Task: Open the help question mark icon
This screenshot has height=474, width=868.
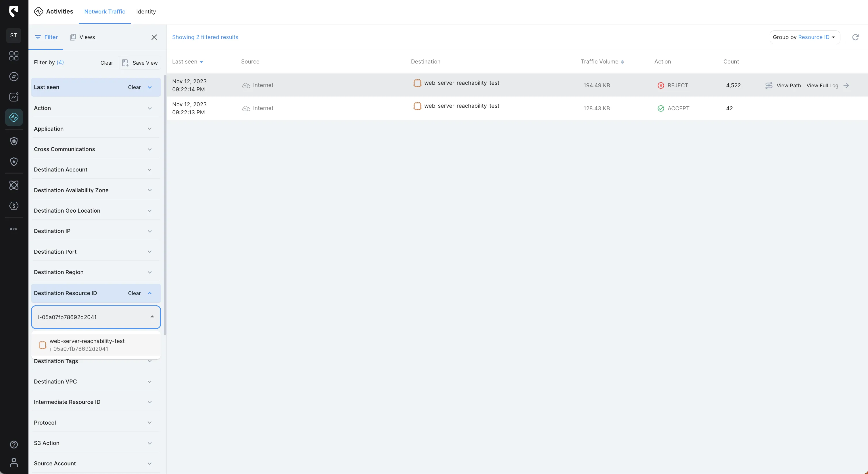Action: 14,444
